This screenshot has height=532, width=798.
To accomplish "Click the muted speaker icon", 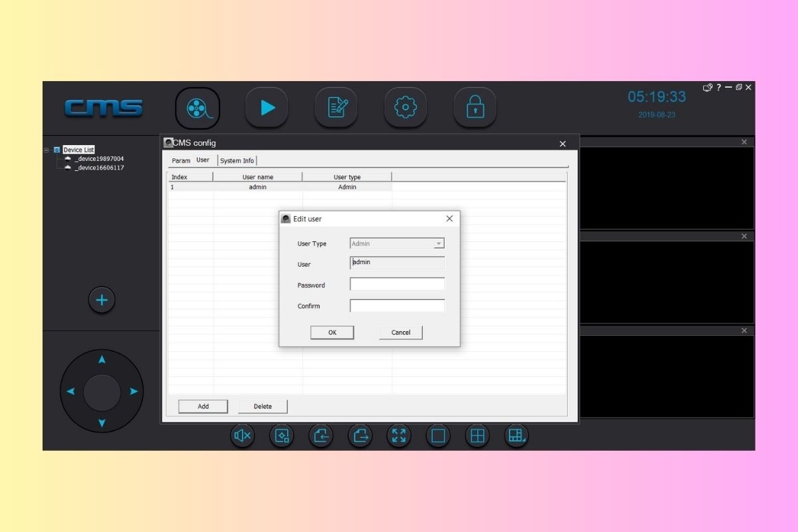I will (243, 436).
